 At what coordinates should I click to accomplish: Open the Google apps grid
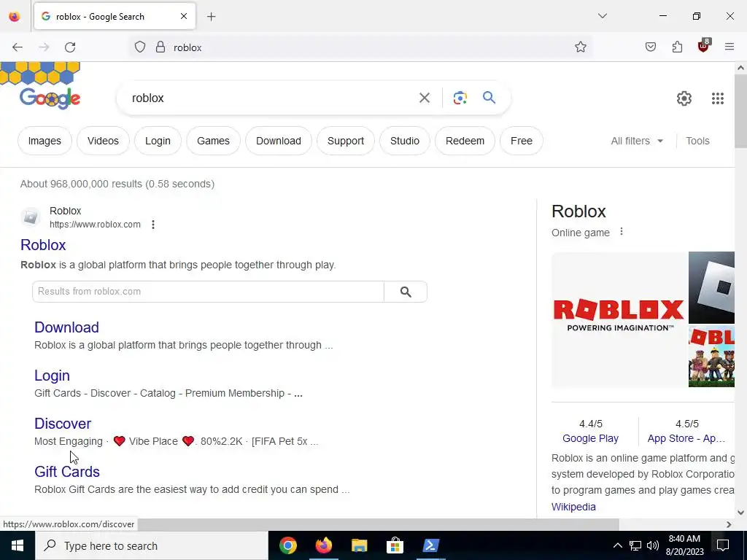718,98
